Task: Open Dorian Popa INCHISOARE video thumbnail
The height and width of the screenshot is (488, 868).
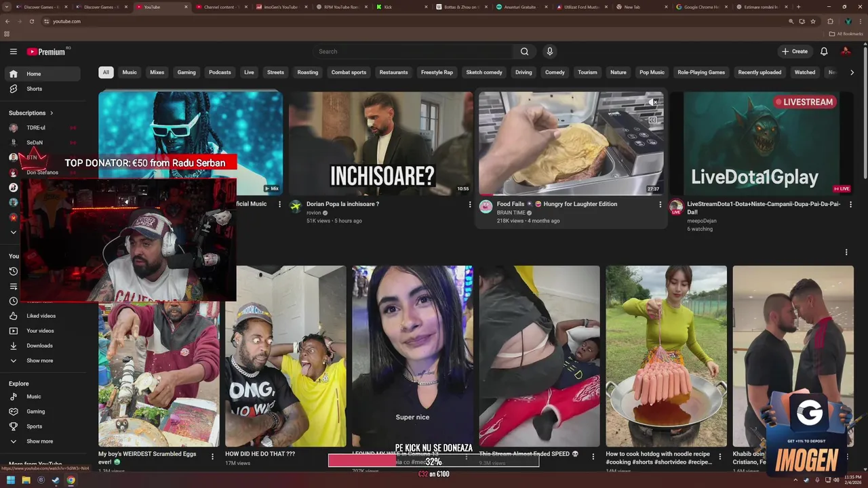Action: (380, 143)
